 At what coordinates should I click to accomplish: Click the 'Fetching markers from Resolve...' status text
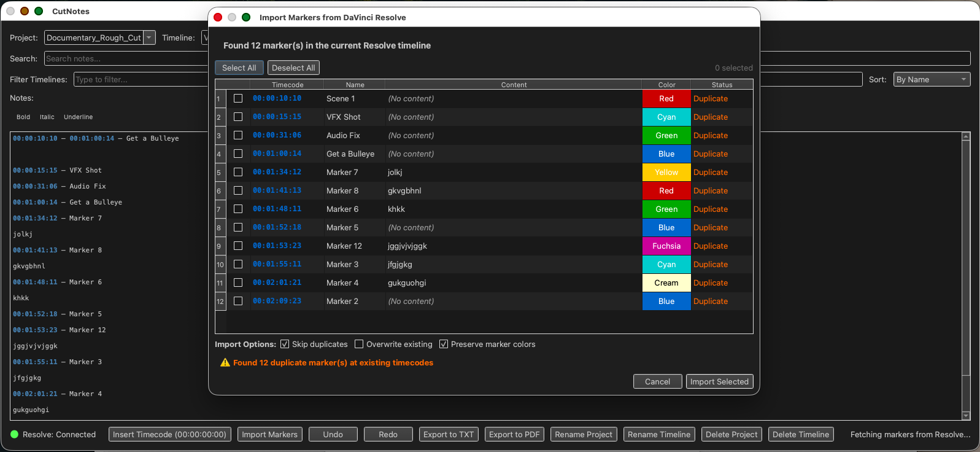(910, 434)
